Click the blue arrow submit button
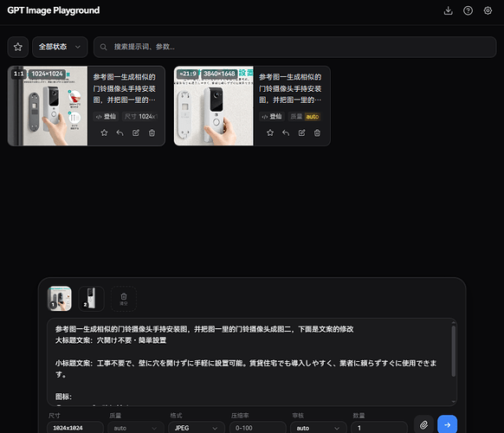 [x=447, y=424]
